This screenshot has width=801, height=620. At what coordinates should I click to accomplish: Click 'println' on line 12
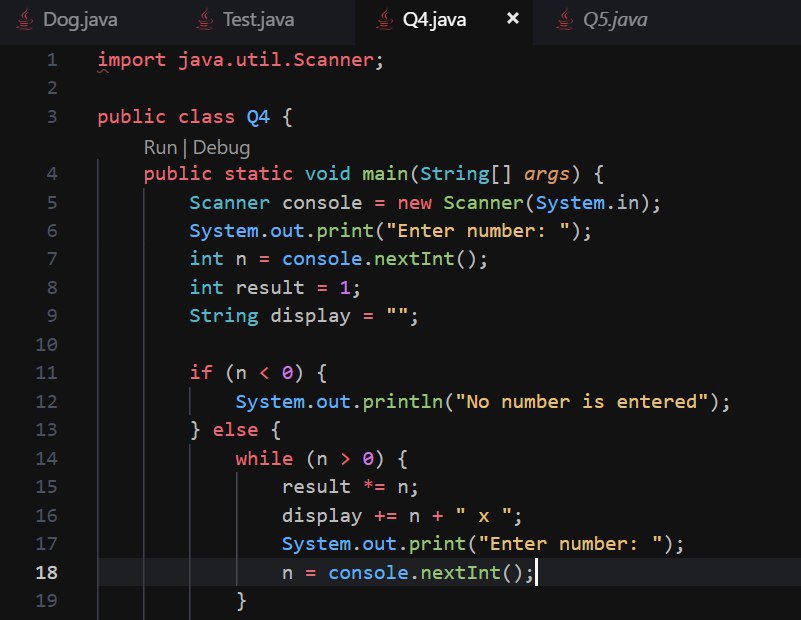coord(403,401)
